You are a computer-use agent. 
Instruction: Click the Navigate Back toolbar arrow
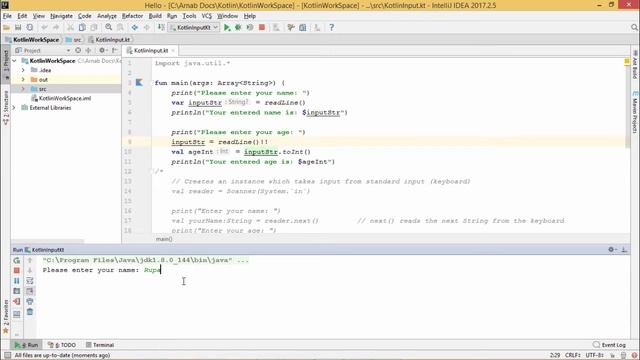(x=135, y=27)
